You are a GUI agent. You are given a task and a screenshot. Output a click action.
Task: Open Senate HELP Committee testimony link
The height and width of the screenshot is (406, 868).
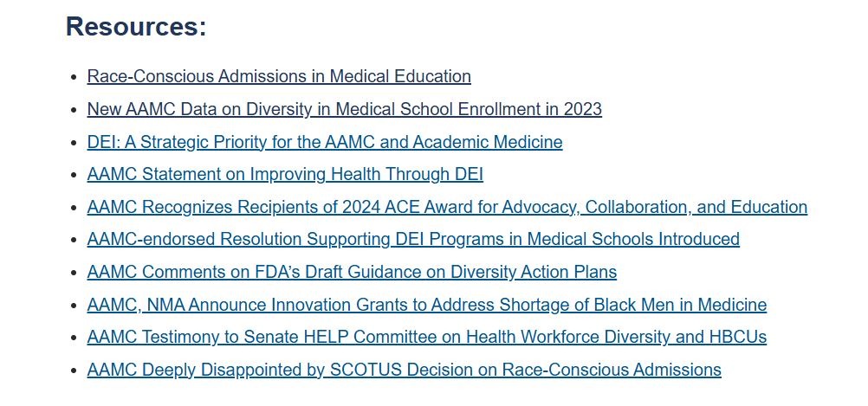coord(426,337)
